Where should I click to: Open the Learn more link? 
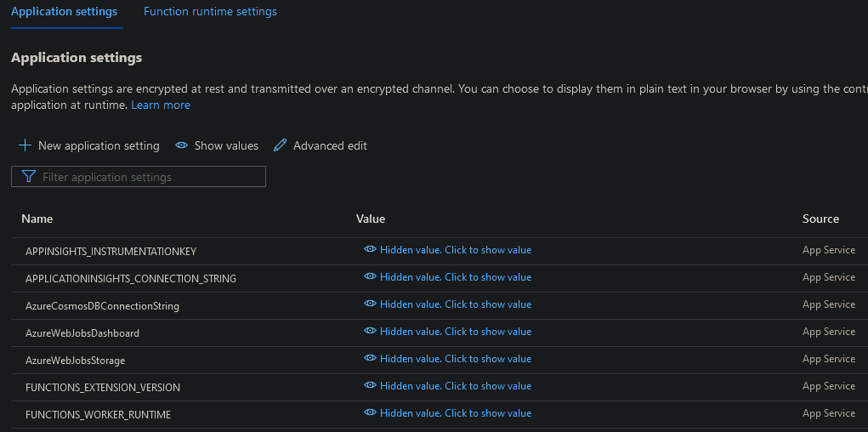click(x=161, y=105)
